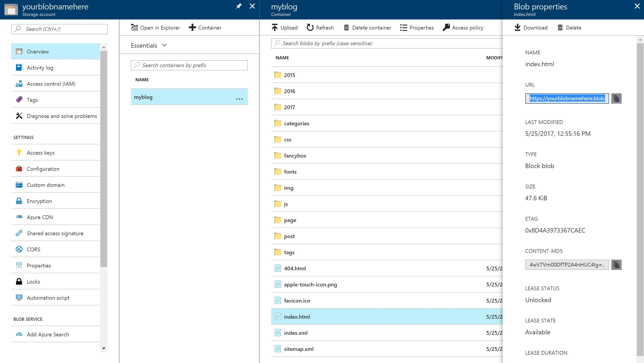Focus the sidebar Search (Ctrl+/) field
The height and width of the screenshot is (363, 644).
(x=60, y=29)
